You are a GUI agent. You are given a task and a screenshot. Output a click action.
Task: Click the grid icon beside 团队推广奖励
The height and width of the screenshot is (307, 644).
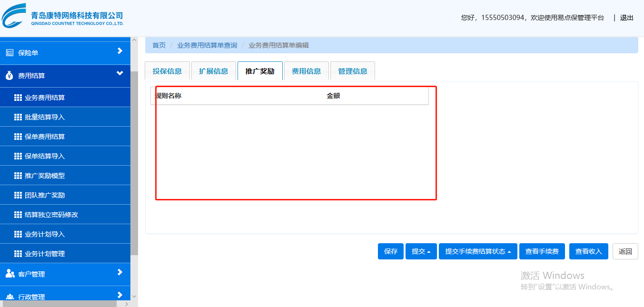click(x=18, y=195)
